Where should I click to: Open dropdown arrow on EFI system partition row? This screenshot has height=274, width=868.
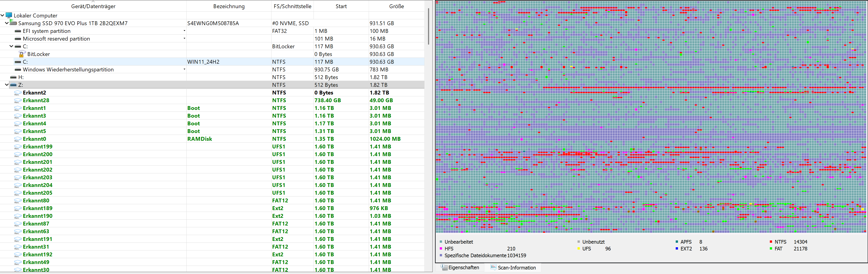pyautogui.click(x=184, y=31)
